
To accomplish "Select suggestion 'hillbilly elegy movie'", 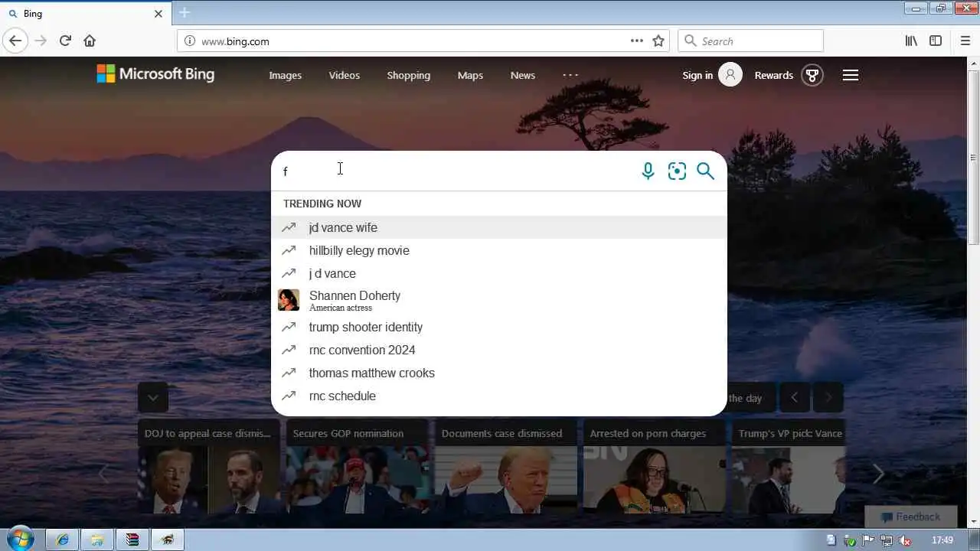I will (498, 250).
